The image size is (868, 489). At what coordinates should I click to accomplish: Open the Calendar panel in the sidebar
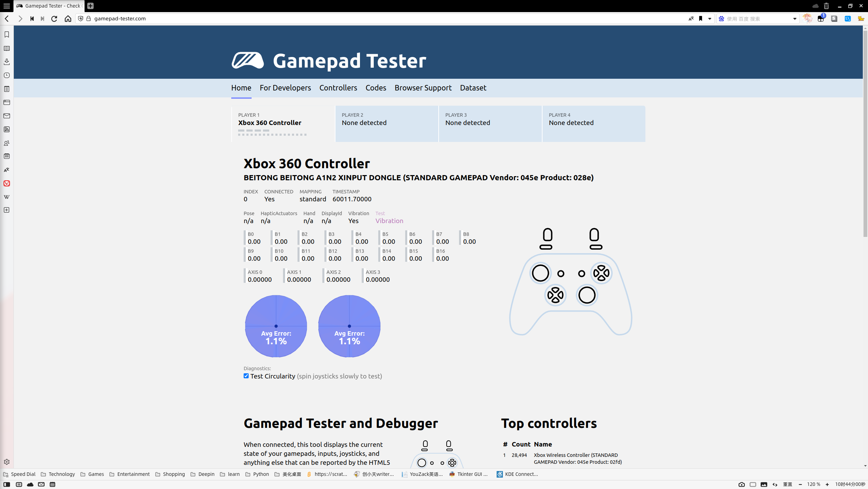pos(7,156)
